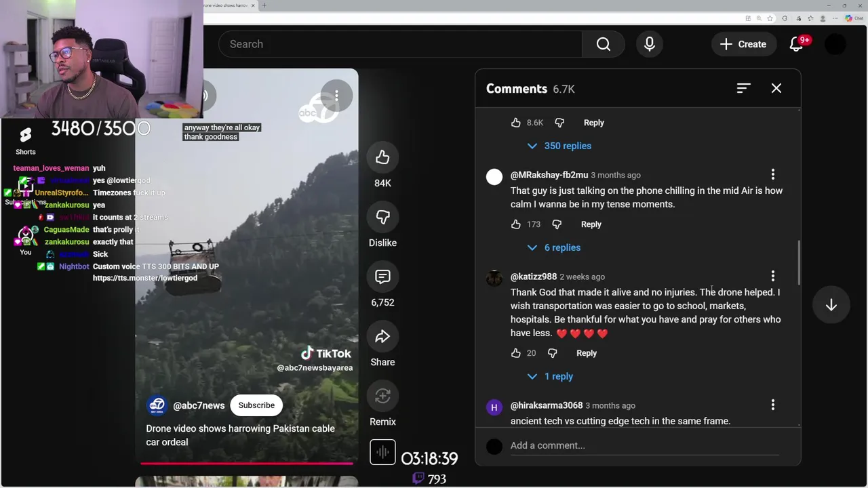Open @hiraksarma3068 profile link
This screenshot has width=868, height=488.
(547, 405)
